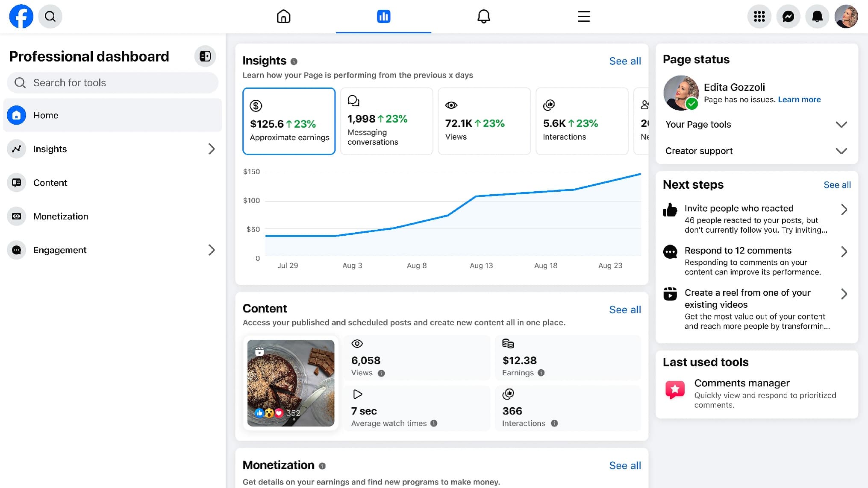Expand Your Page tools section

[x=841, y=125]
